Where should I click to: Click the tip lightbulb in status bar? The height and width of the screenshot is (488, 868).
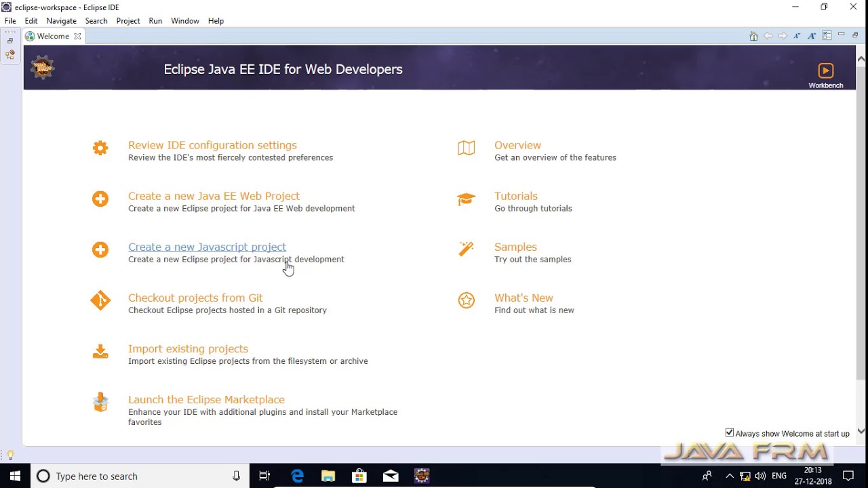(10, 455)
